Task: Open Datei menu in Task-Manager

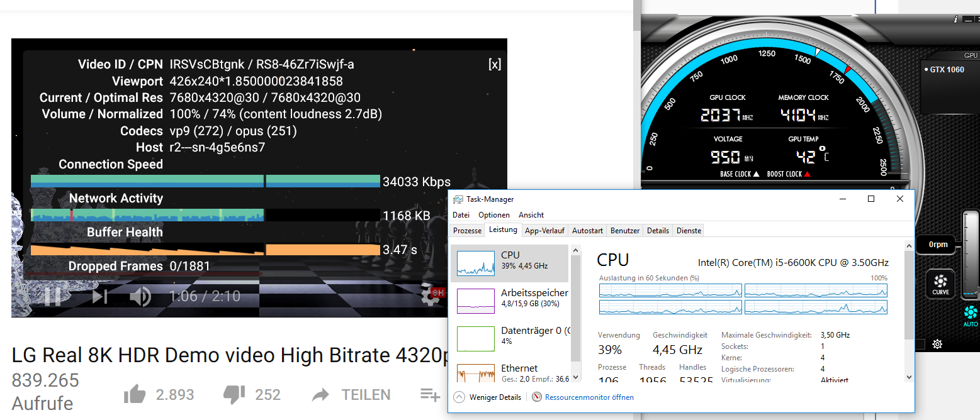Action: (x=461, y=215)
